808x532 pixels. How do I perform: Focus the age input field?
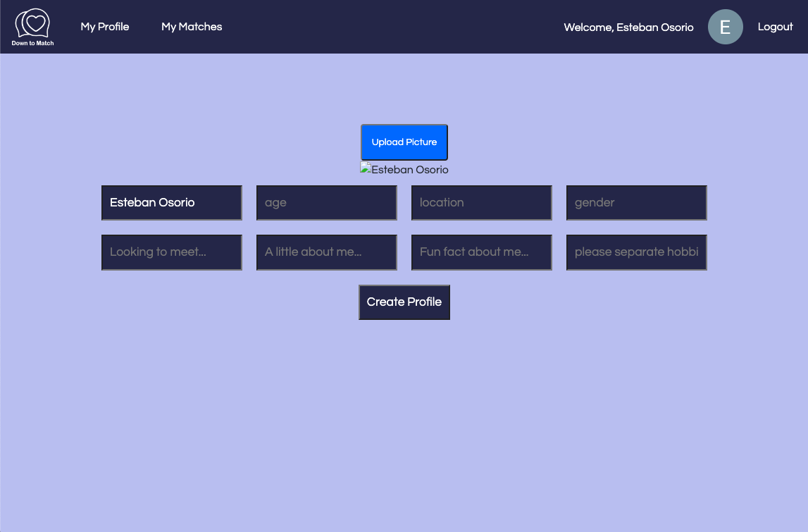click(x=326, y=202)
